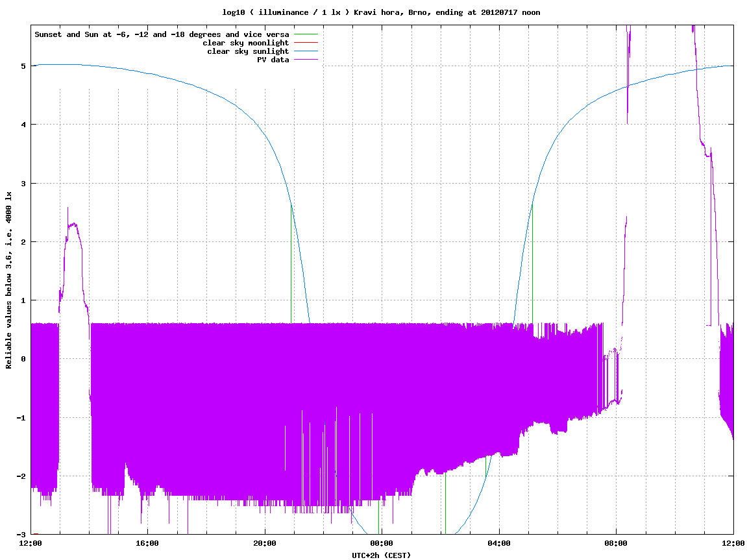This screenshot has height=560, width=747.
Task: Click the y-axis label '1'
Action: (x=23, y=300)
